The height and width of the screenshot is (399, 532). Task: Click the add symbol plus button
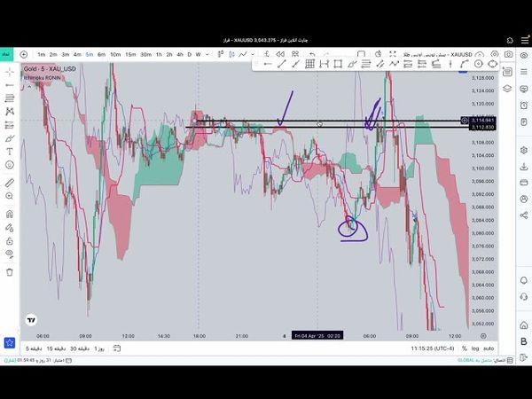[24, 54]
